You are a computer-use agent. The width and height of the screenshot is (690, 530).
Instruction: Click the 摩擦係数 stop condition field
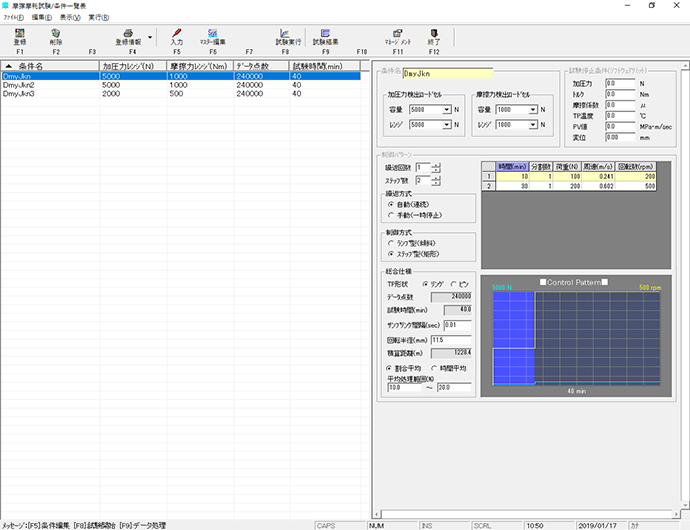(620, 105)
